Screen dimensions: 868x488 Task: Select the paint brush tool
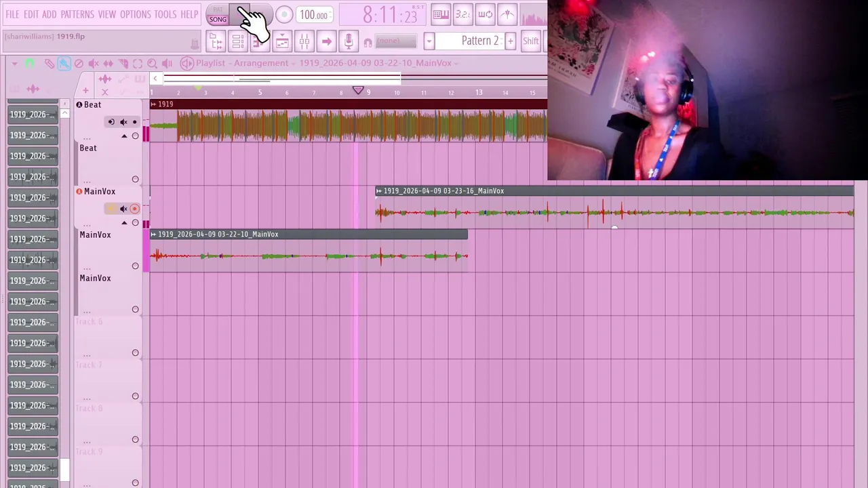(64, 64)
